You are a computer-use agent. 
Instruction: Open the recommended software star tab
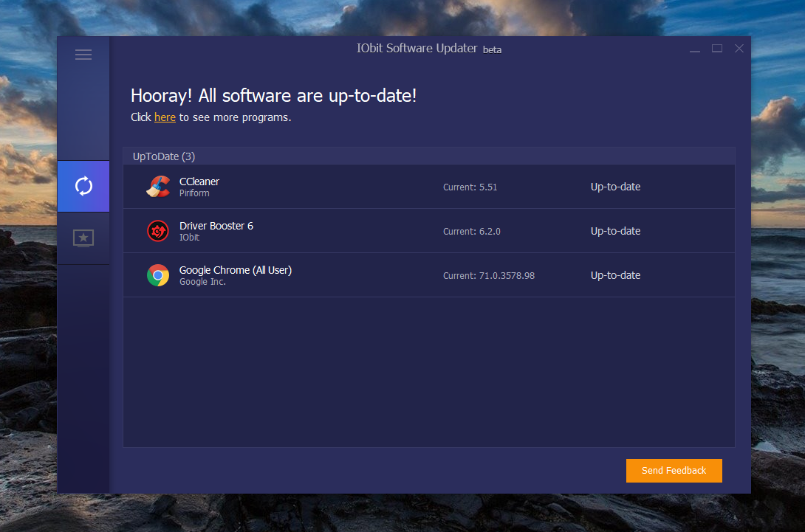tap(83, 238)
